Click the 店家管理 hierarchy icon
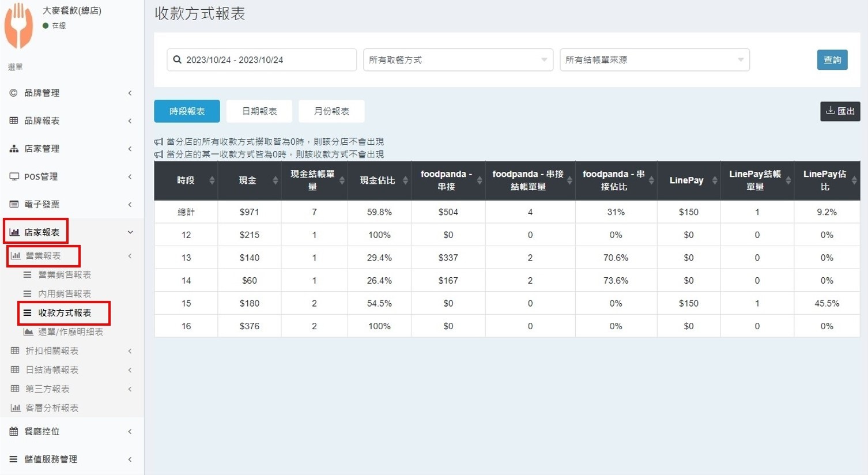Image resolution: width=868 pixels, height=475 pixels. click(x=14, y=149)
